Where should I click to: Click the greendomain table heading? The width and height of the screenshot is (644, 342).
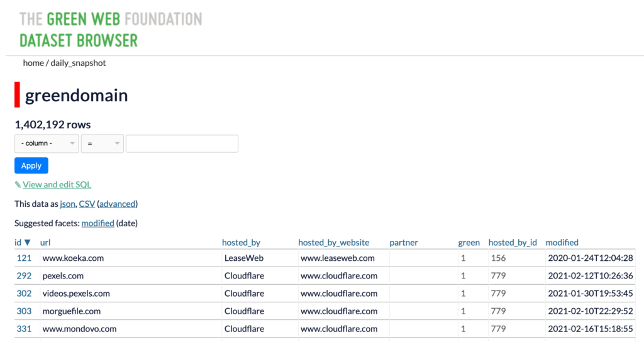coord(76,95)
